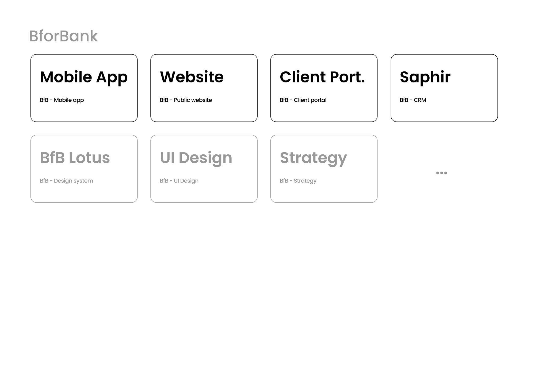Select the UI Design card

tap(204, 169)
